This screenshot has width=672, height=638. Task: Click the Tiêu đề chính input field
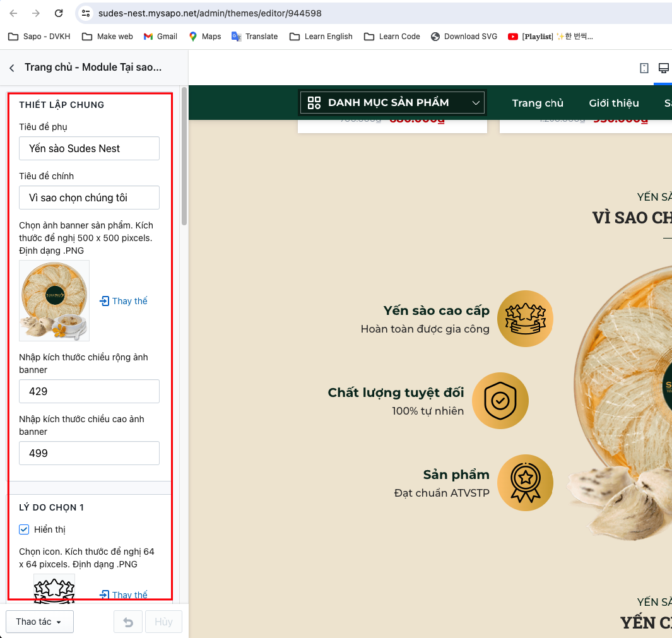pyautogui.click(x=89, y=198)
